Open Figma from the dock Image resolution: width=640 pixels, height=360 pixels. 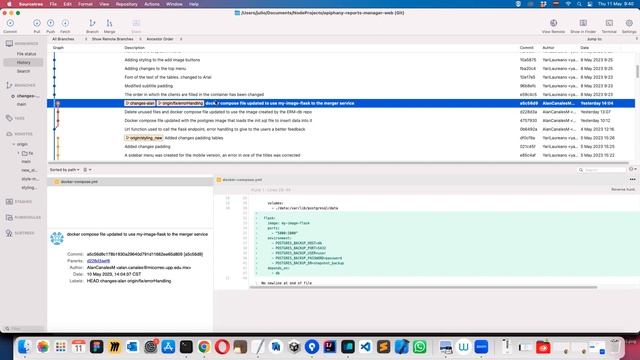(96, 347)
